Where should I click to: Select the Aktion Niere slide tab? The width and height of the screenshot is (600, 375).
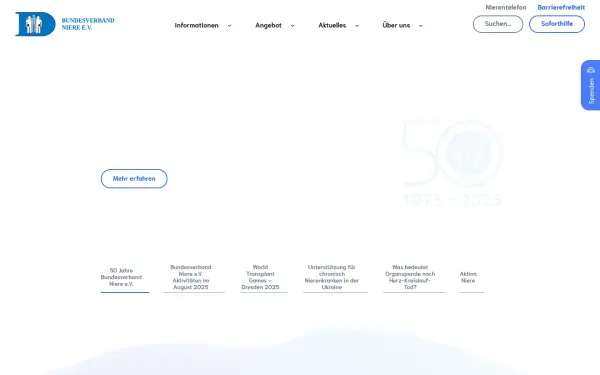(471, 281)
